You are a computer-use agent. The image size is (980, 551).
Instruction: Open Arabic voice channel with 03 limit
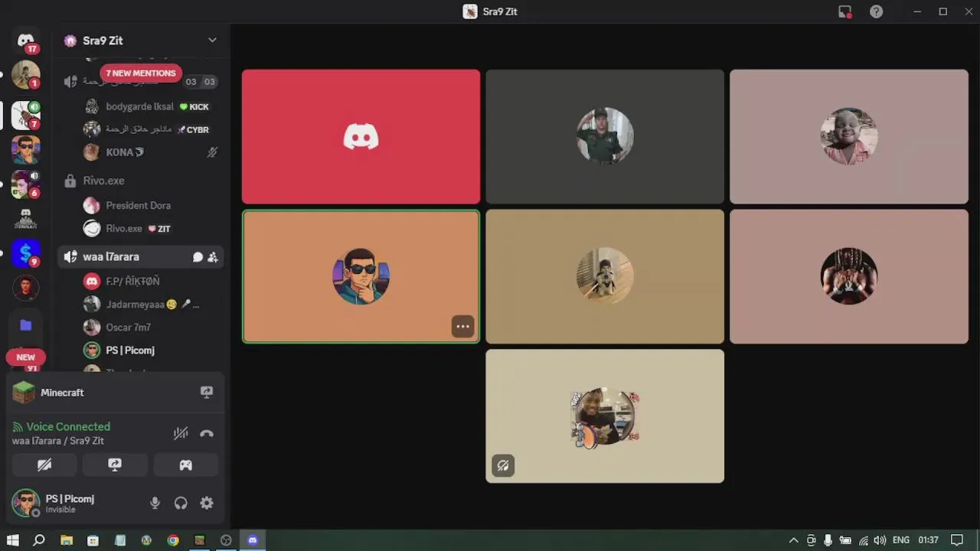142,82
